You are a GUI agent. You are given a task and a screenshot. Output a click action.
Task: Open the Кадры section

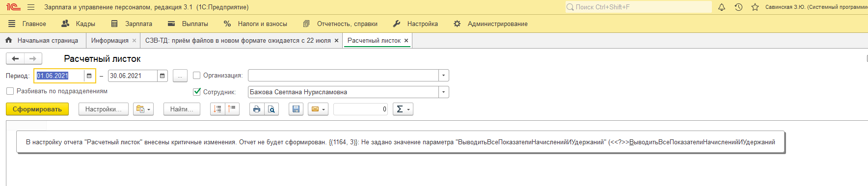[x=78, y=24]
